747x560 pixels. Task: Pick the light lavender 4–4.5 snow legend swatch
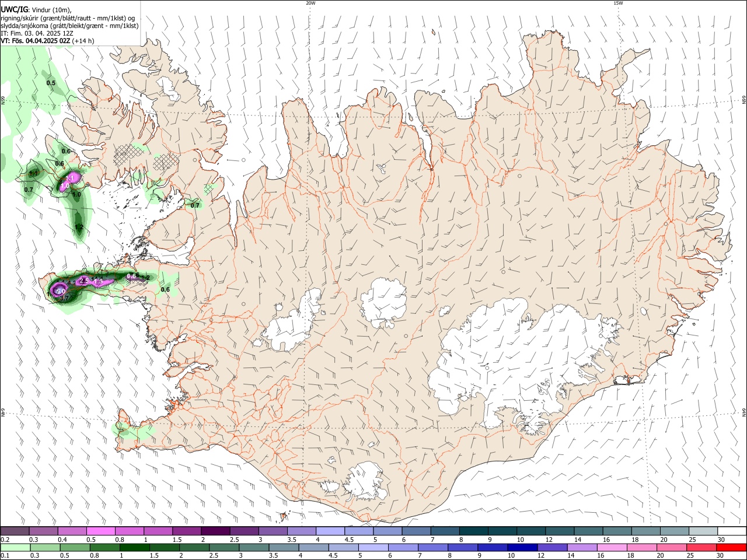click(x=330, y=531)
